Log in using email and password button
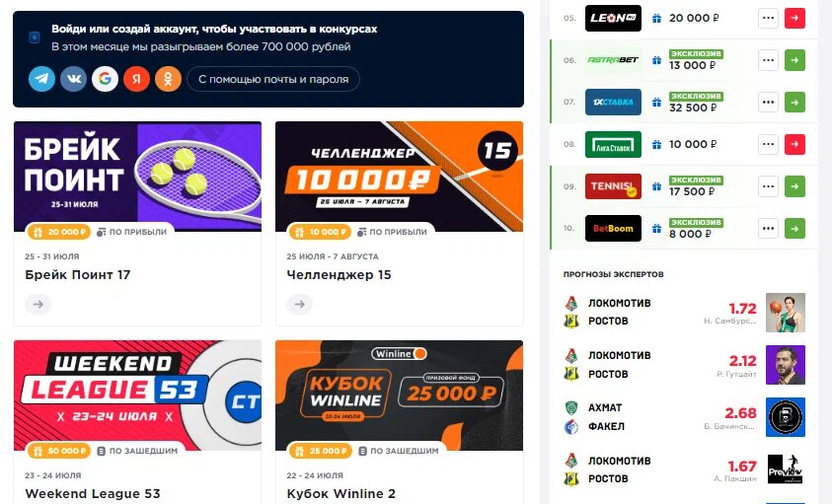 273,79
